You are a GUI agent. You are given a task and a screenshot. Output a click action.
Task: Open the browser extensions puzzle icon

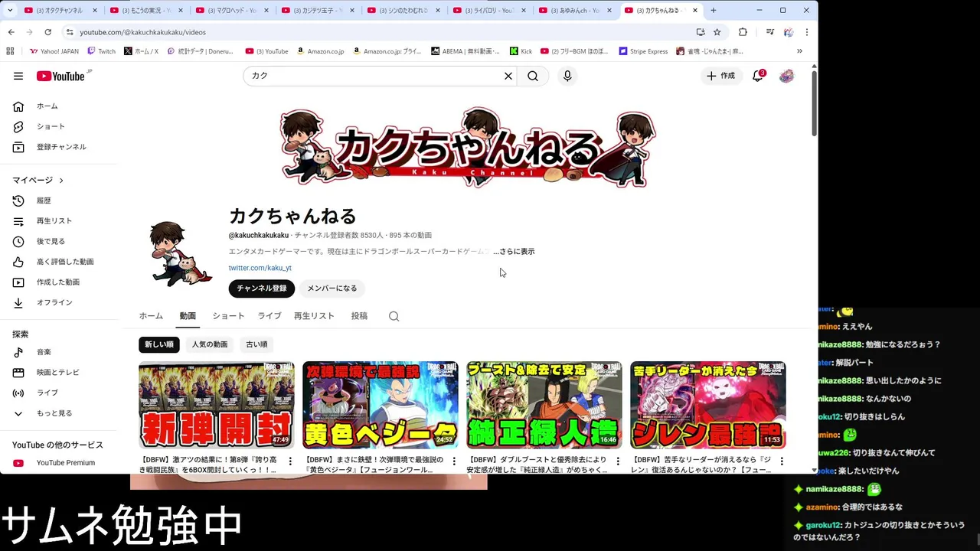pos(743,32)
